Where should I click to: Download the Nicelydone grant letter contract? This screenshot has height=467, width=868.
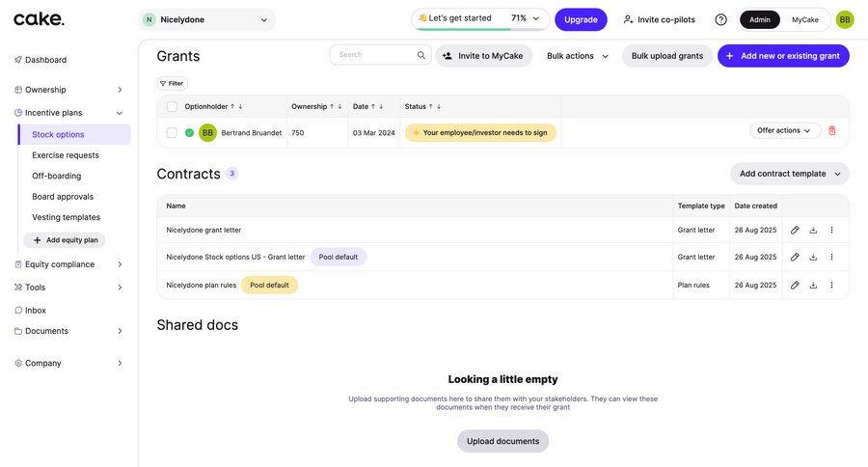coord(813,230)
